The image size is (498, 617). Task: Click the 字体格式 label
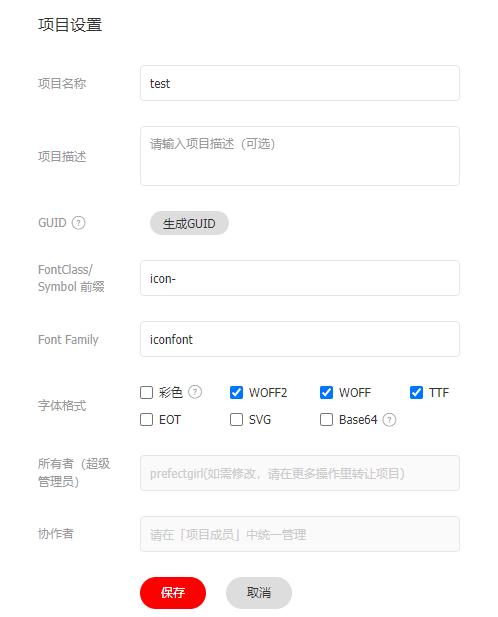click(x=62, y=406)
